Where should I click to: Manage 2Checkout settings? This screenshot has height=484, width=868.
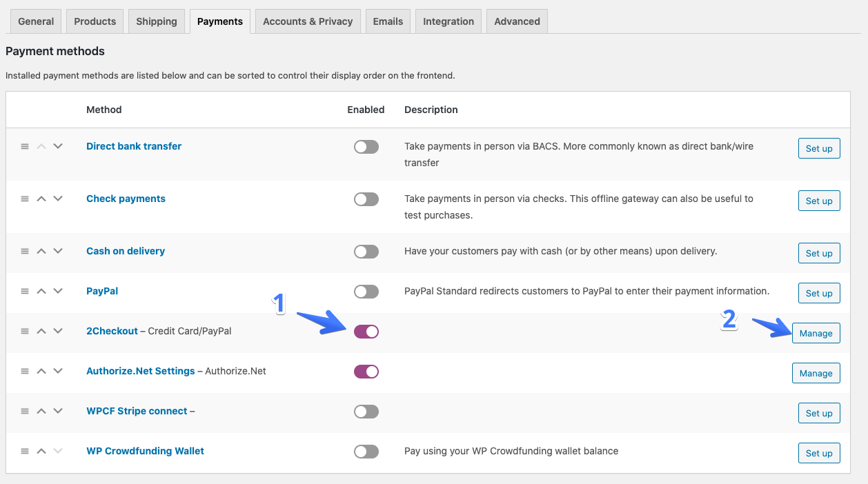(816, 333)
